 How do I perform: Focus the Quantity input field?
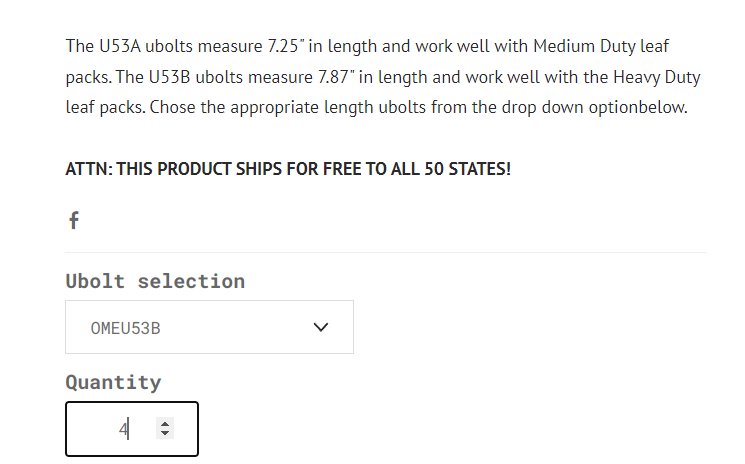[x=132, y=429]
